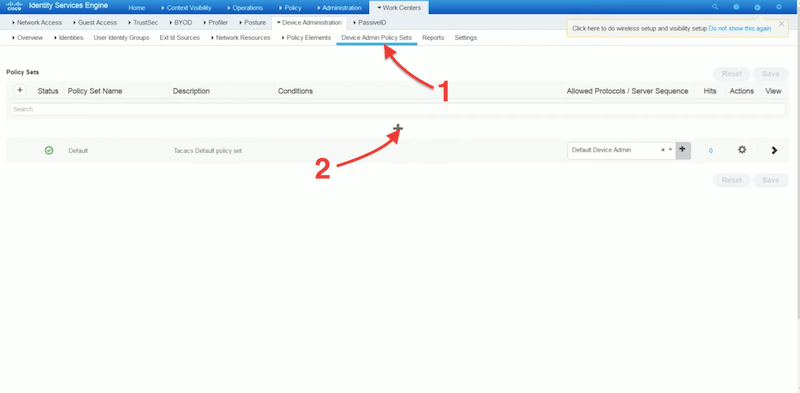This screenshot has width=800, height=393.
Task: Click the Actions column header
Action: pyautogui.click(x=742, y=91)
